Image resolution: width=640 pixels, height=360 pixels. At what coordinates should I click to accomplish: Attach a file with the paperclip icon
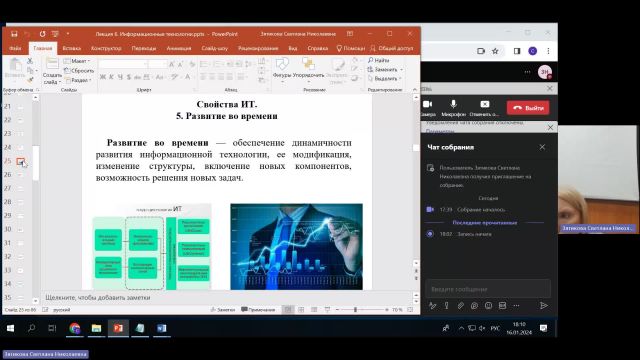[x=460, y=305]
